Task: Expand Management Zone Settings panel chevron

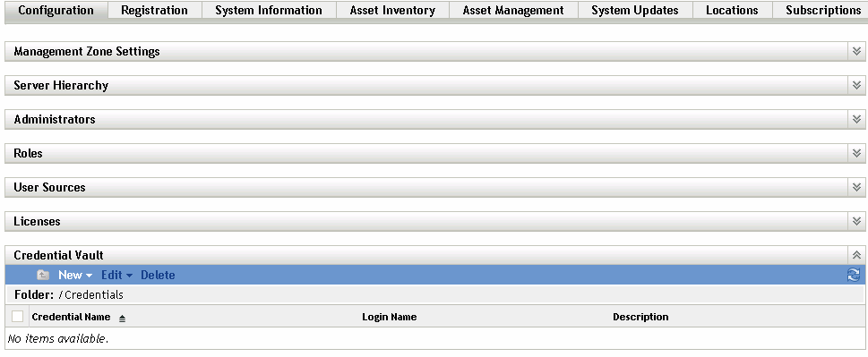Action: (856, 51)
